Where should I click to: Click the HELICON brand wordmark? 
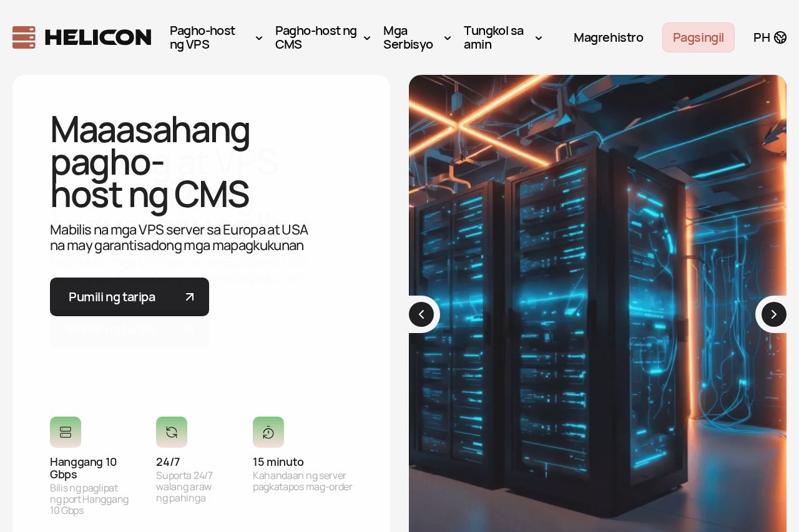[x=98, y=37]
